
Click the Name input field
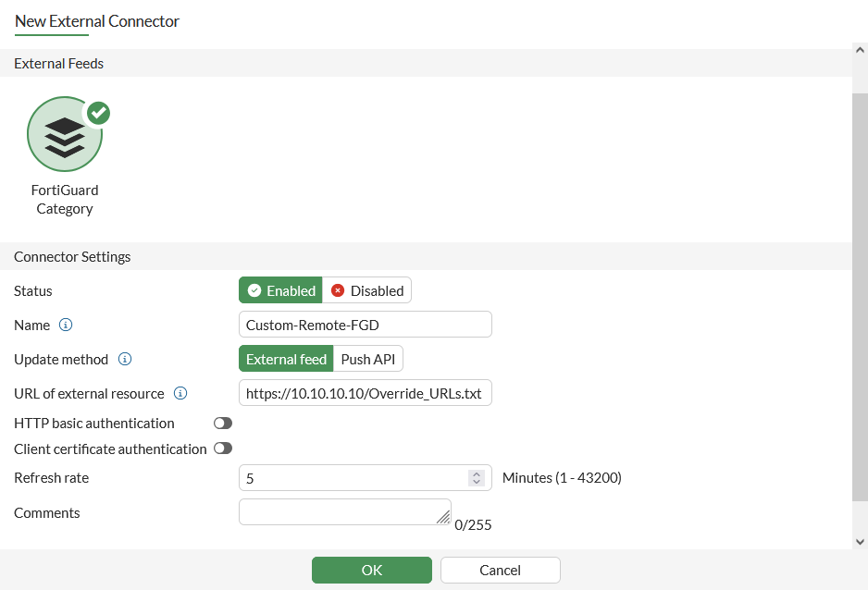point(365,325)
